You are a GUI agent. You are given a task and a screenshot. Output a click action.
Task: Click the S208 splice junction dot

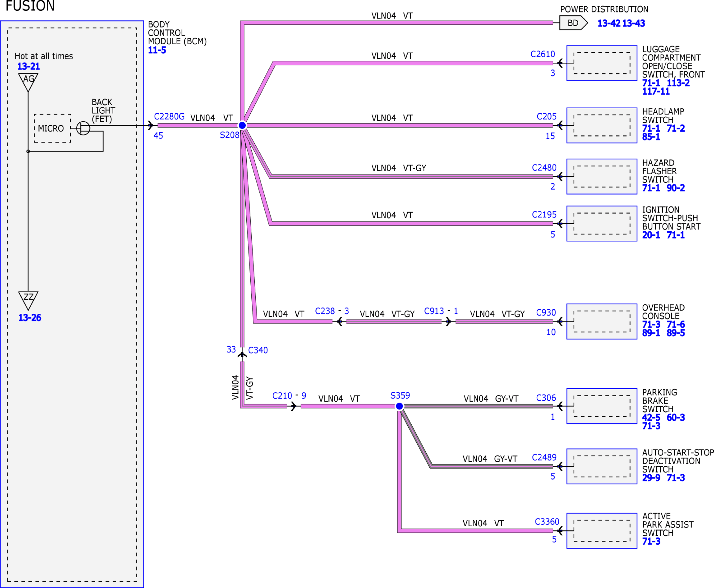(242, 125)
